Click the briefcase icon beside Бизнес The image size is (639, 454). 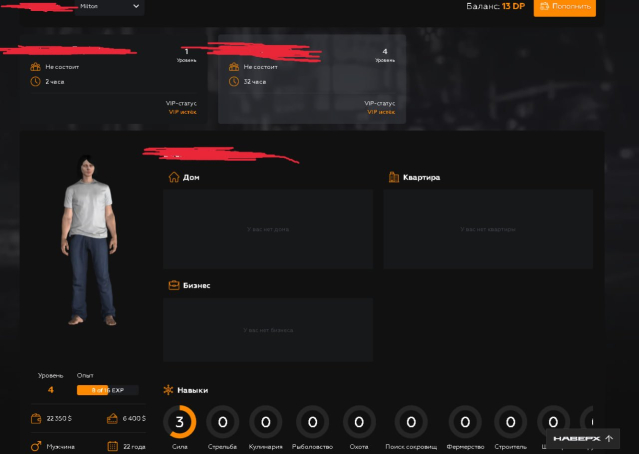[173, 285]
